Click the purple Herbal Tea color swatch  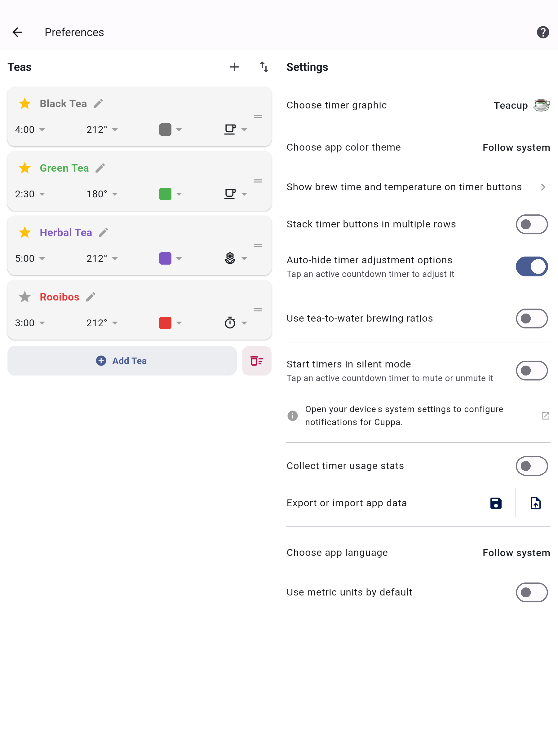(165, 258)
